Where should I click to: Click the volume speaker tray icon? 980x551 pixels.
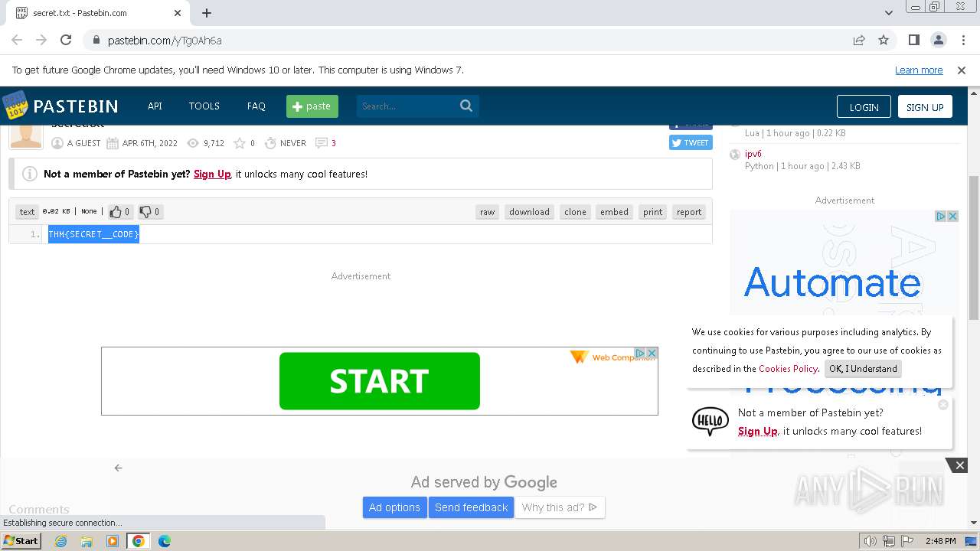click(x=870, y=541)
